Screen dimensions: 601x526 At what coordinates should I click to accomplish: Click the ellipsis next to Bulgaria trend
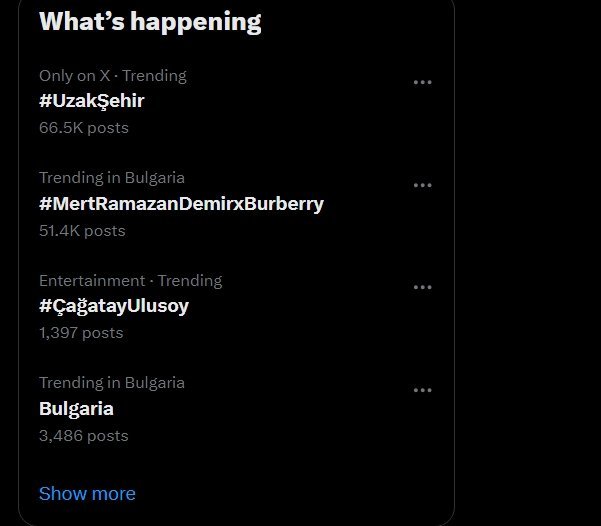click(x=422, y=390)
